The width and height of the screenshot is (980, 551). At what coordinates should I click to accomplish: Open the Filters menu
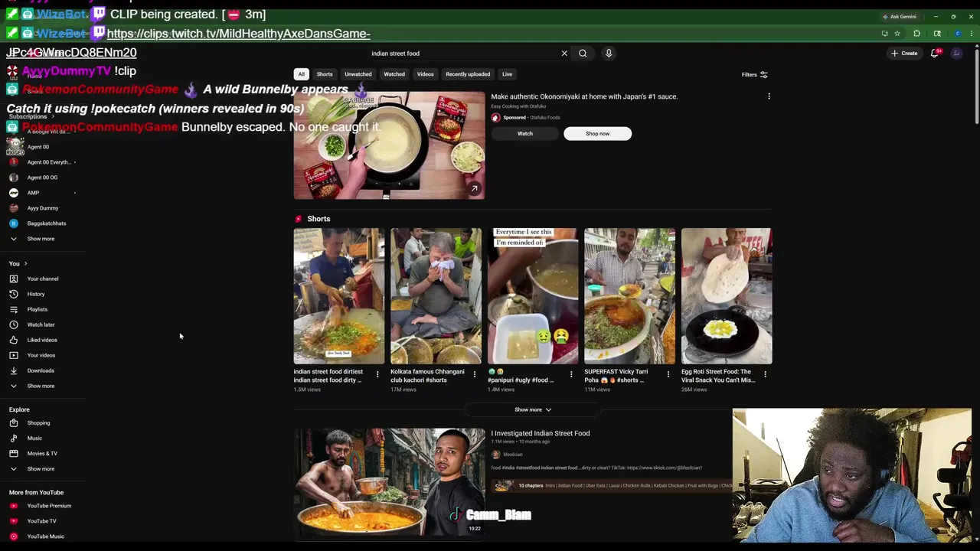754,74
